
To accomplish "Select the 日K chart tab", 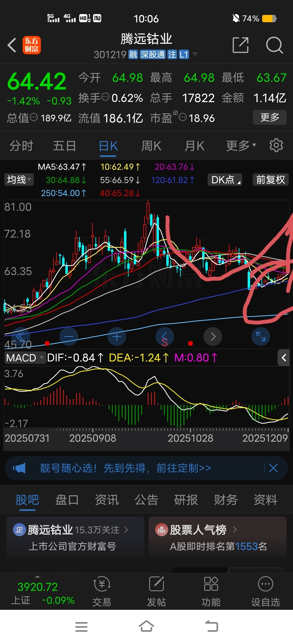I will coord(108,146).
